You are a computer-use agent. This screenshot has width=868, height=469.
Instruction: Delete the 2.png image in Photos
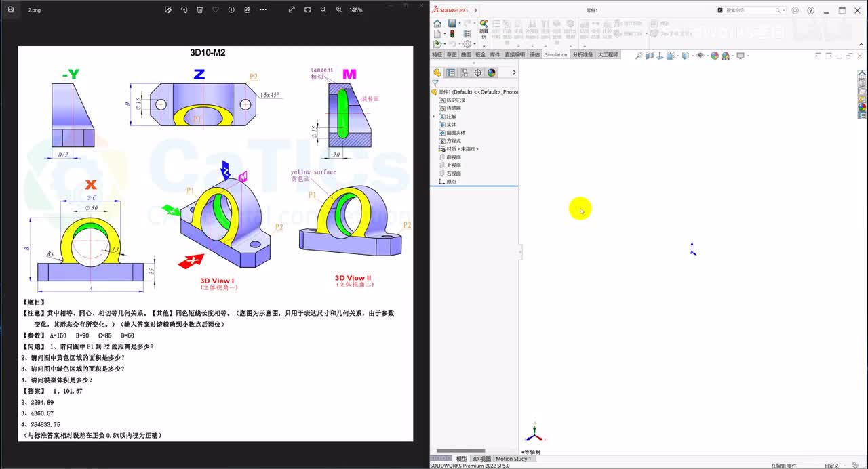click(x=199, y=9)
